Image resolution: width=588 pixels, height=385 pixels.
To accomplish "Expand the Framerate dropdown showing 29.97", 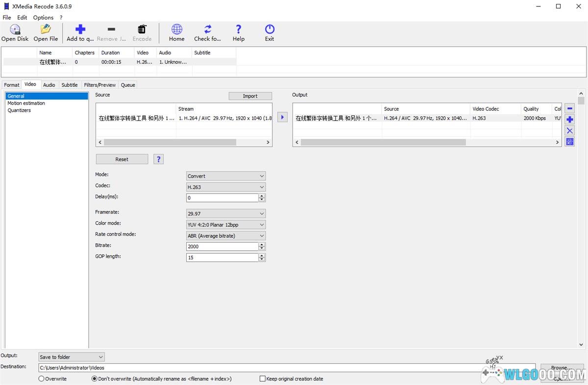I will [226, 214].
